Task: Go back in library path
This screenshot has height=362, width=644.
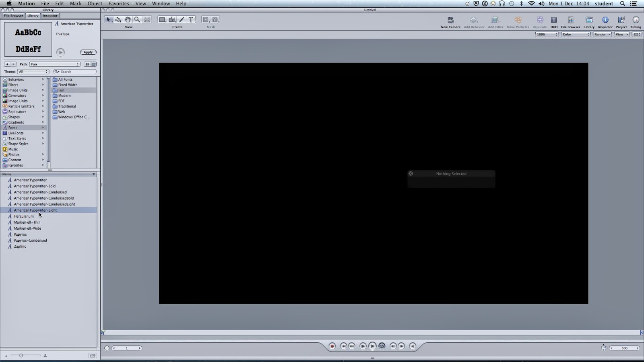Action: tap(7, 64)
